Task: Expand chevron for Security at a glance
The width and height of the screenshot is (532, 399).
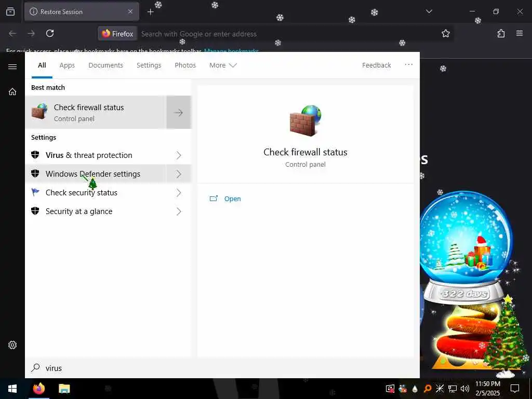Action: click(x=179, y=211)
